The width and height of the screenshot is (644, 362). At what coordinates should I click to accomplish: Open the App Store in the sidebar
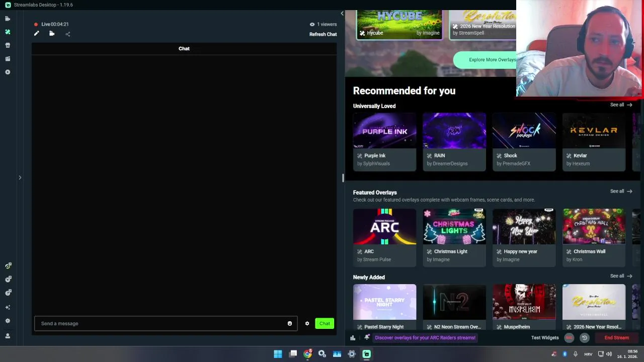coord(8,45)
